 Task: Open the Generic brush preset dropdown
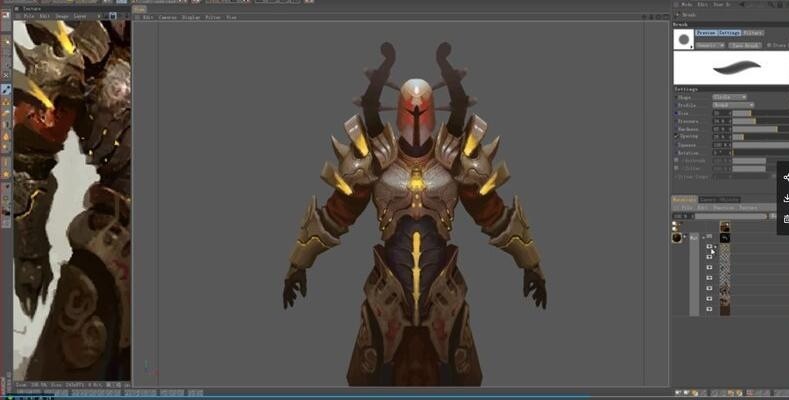[711, 45]
